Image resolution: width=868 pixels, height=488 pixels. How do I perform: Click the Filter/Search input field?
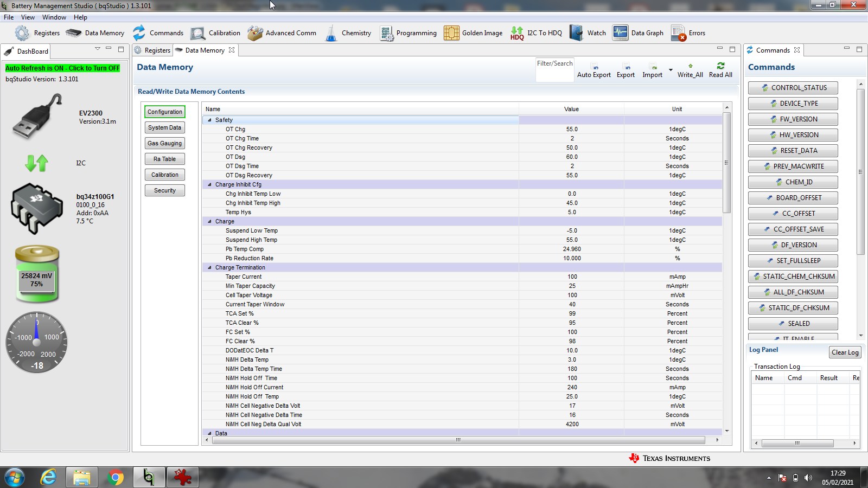554,70
